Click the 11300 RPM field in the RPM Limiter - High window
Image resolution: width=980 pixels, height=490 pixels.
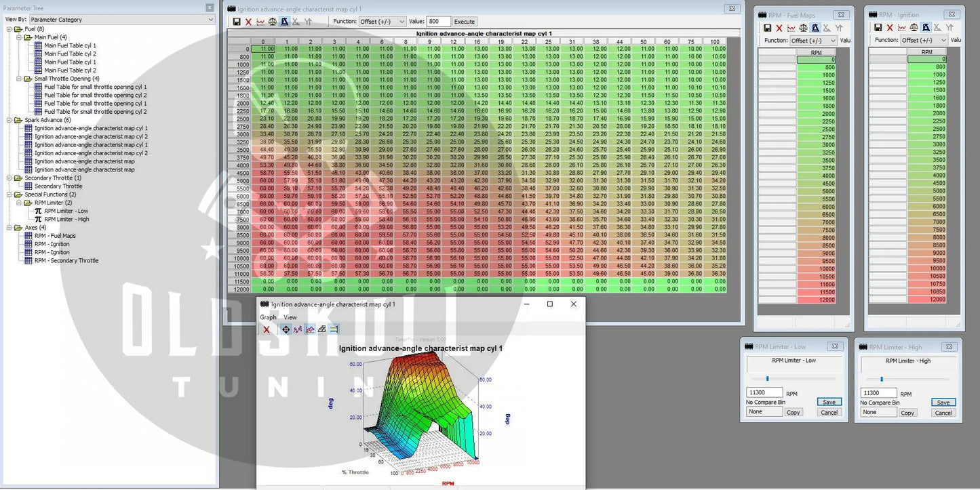point(879,392)
